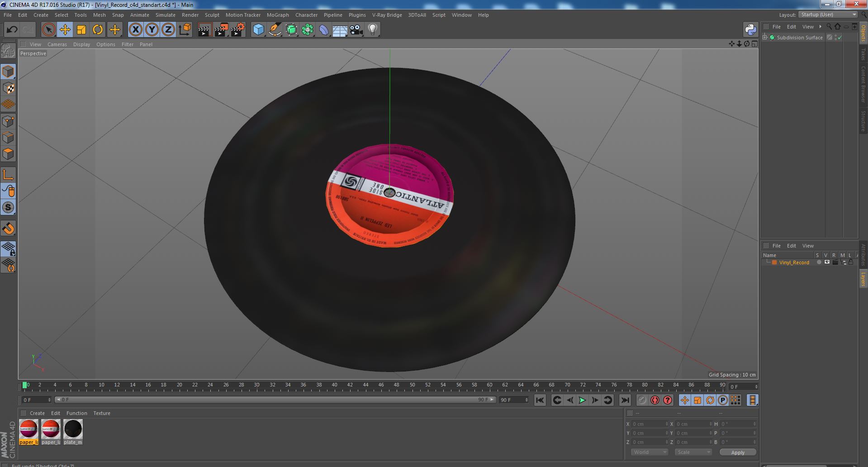This screenshot has width=868, height=467.
Task: Activate the Rotate tool in top toolbar
Action: [x=98, y=30]
